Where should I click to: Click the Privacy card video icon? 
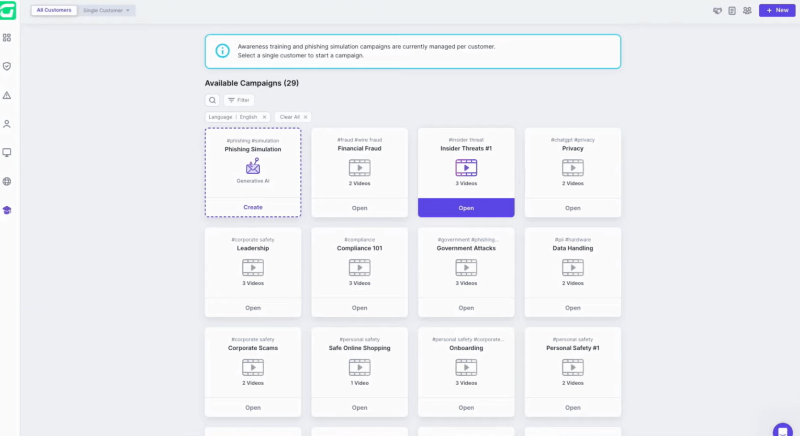(x=573, y=168)
